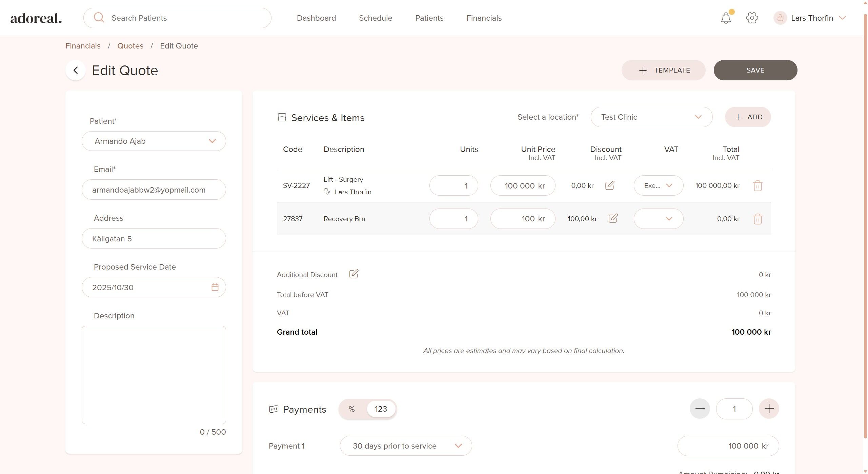Screen dimensions: 868x474
Task: Open the settings gear icon
Action: (752, 18)
